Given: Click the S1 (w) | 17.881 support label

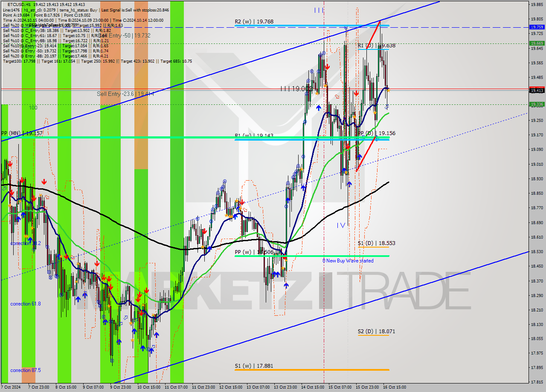Looking at the screenshot, I should pos(254,366).
